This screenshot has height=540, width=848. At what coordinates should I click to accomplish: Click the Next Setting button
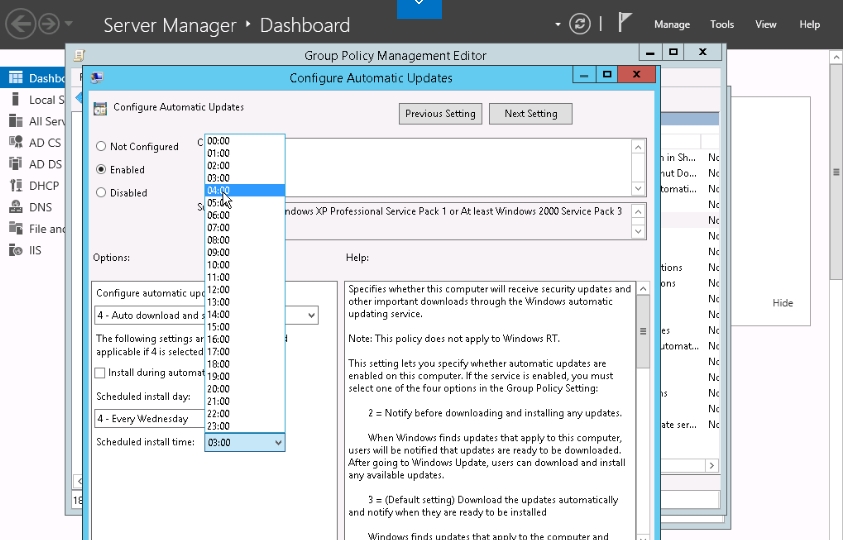(x=530, y=114)
